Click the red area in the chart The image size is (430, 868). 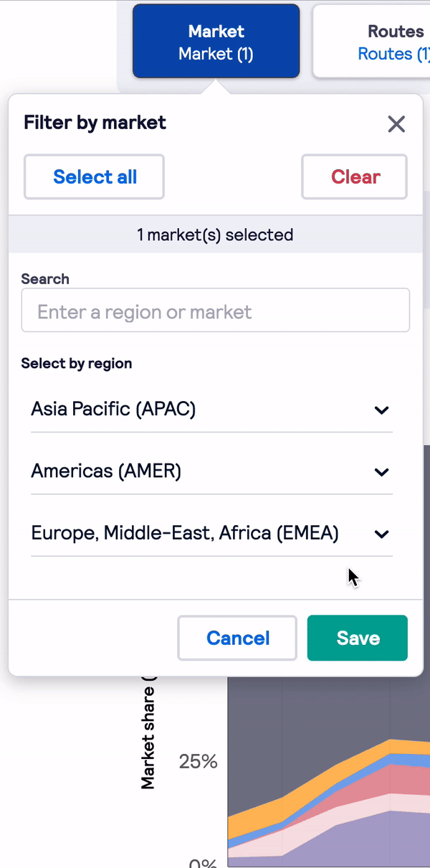coord(401,780)
